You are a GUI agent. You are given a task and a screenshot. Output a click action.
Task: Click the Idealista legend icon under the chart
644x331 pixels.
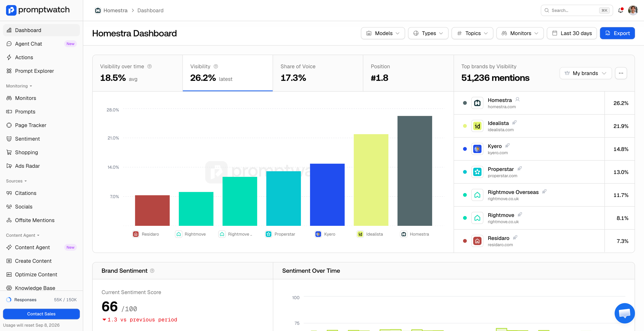click(x=360, y=234)
